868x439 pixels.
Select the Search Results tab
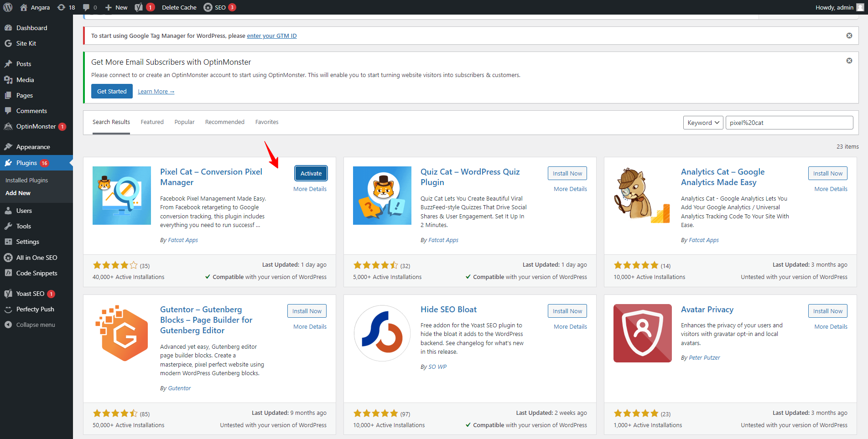[x=111, y=122]
